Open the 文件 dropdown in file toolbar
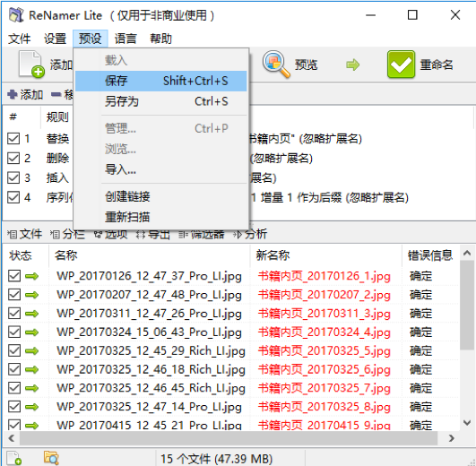 point(25,234)
